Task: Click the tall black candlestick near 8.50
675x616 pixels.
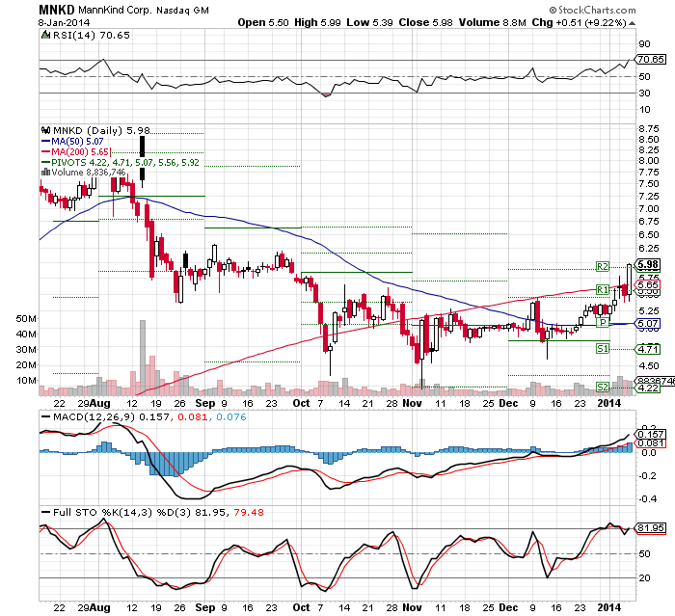Action: (142, 162)
